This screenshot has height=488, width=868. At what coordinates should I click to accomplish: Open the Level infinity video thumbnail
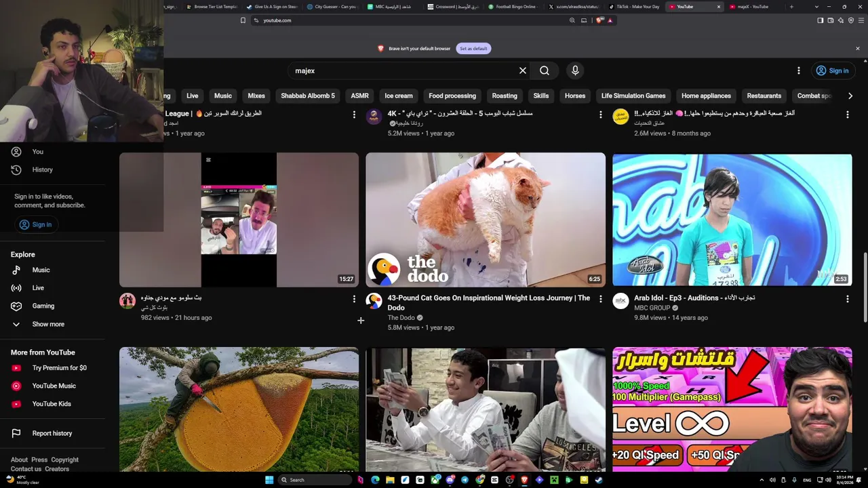[732, 409]
